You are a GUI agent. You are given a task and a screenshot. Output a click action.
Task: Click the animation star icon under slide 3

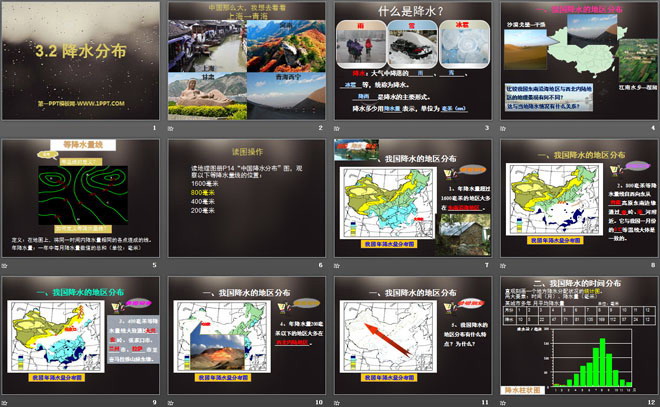point(337,128)
